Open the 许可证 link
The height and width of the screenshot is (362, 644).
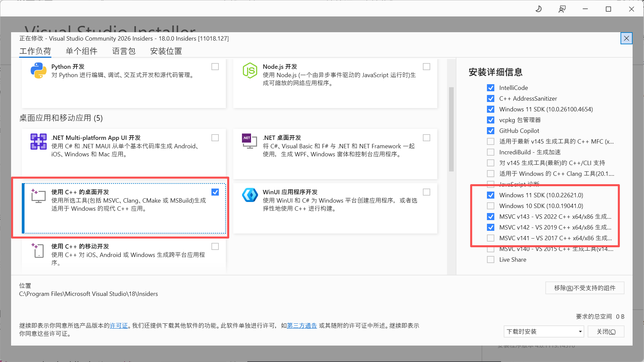(x=119, y=326)
